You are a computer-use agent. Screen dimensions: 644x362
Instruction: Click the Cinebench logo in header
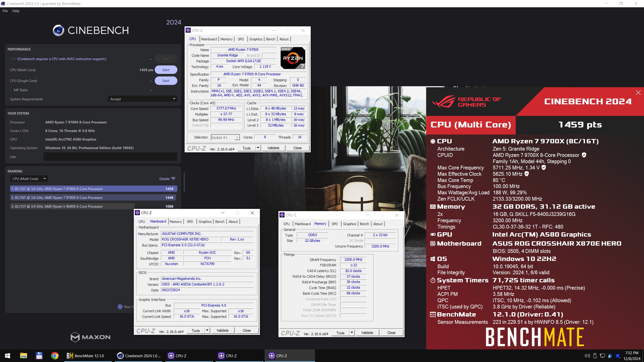coord(91,30)
